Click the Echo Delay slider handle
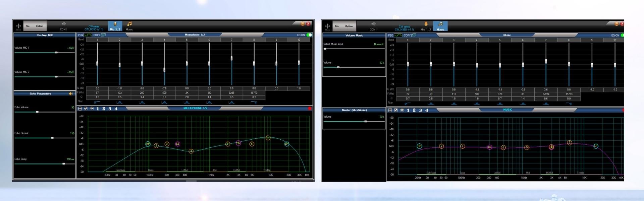The height and width of the screenshot is (201, 644). (64, 164)
